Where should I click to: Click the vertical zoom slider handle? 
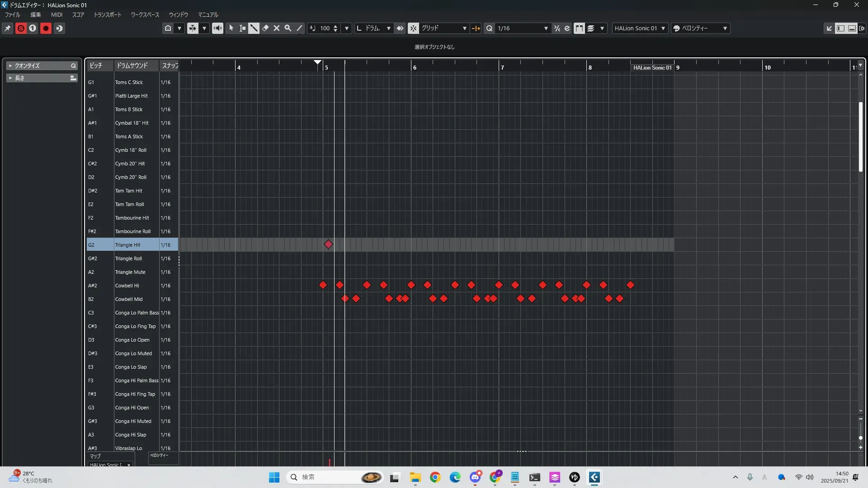[x=860, y=438]
